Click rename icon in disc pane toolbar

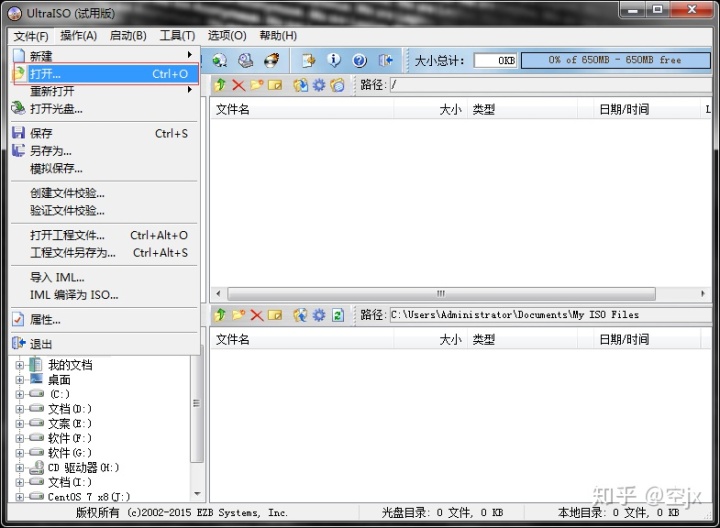[x=275, y=85]
